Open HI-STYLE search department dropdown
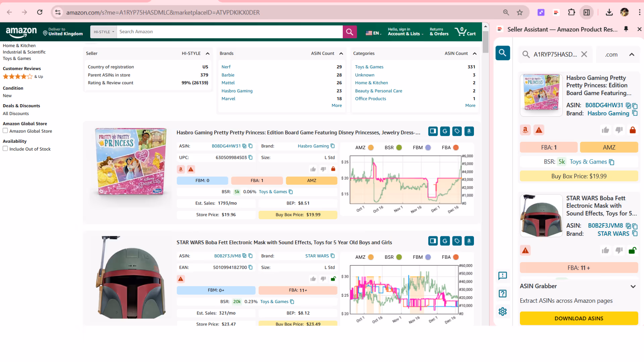644x362 pixels. click(104, 32)
